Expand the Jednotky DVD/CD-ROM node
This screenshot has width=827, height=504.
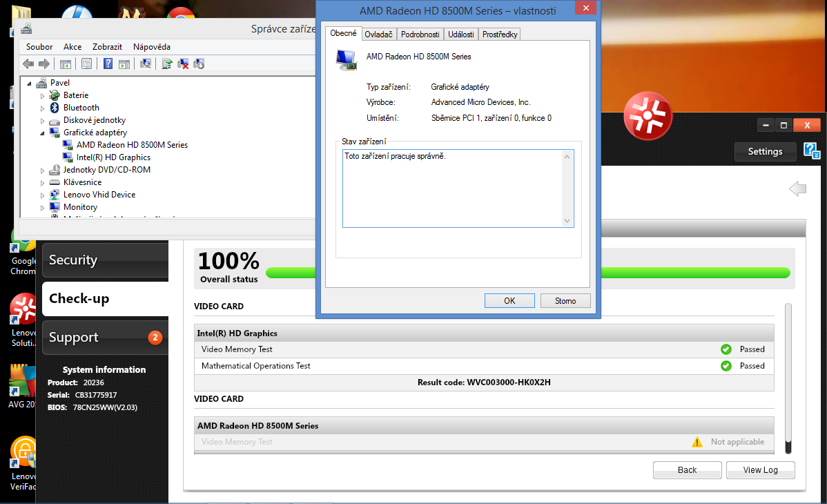click(x=43, y=171)
